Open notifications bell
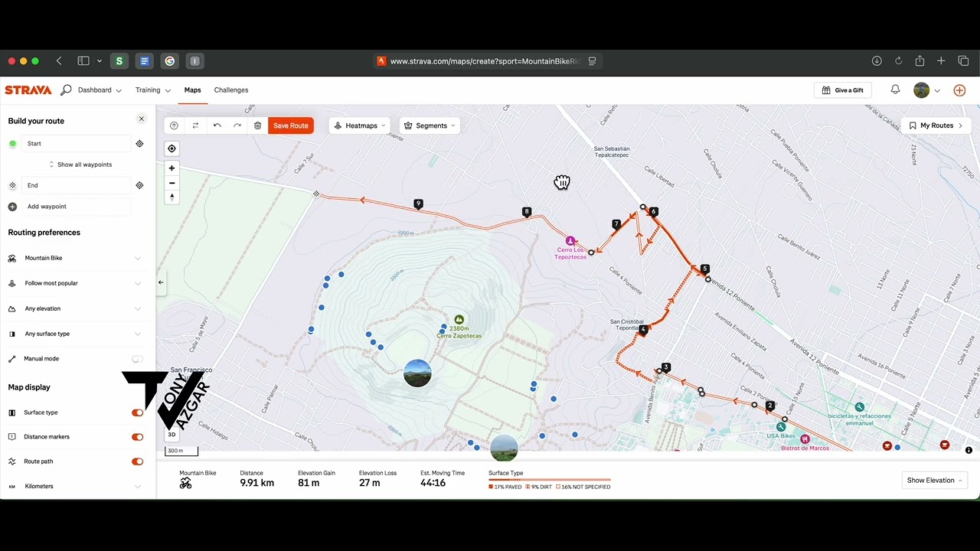Image resolution: width=980 pixels, height=551 pixels. [895, 90]
